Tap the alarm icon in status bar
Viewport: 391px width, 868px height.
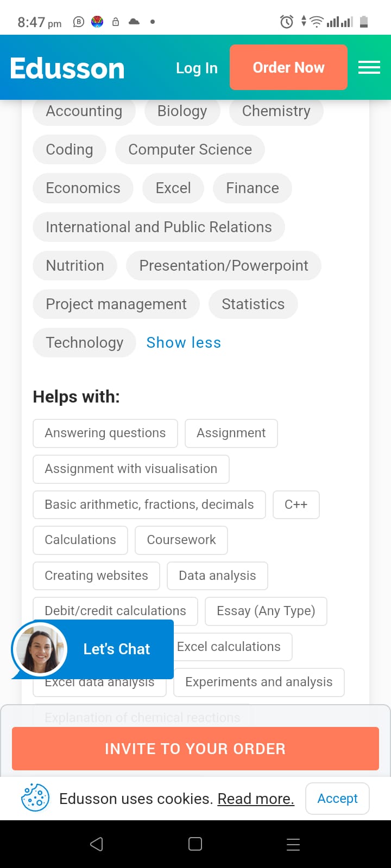point(287,22)
